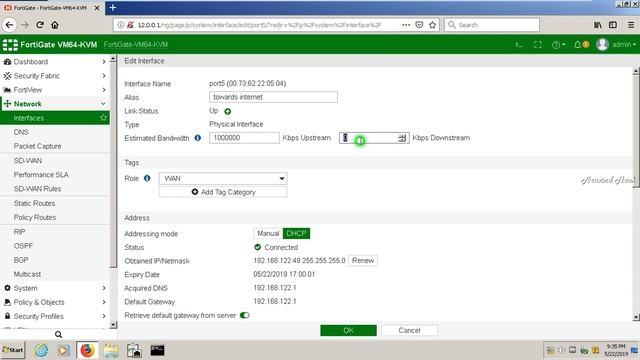Click browser Search box
The width and height of the screenshot is (640, 360).
click(x=492, y=25)
